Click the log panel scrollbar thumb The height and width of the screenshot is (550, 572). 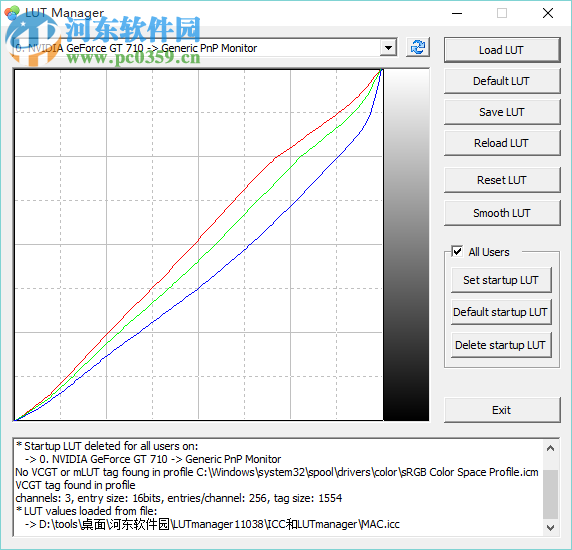[x=550, y=494]
